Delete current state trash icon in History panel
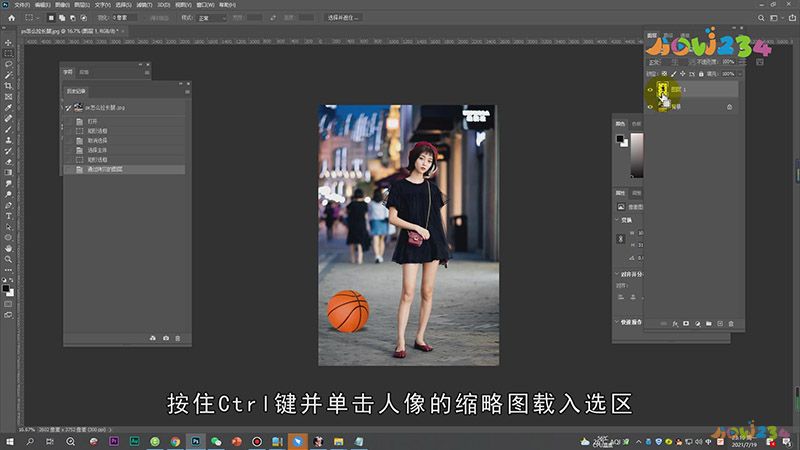 point(178,338)
